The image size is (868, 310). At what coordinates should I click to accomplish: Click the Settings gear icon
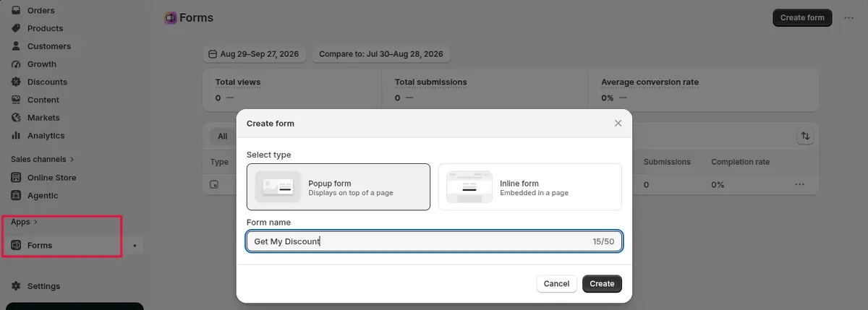(16, 286)
